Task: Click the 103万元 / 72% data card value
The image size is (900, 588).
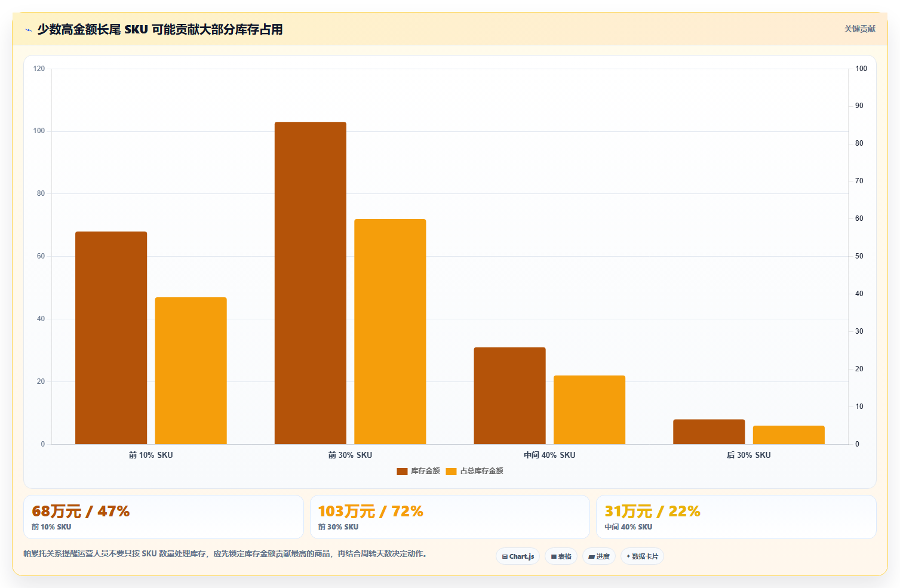Action: point(370,512)
